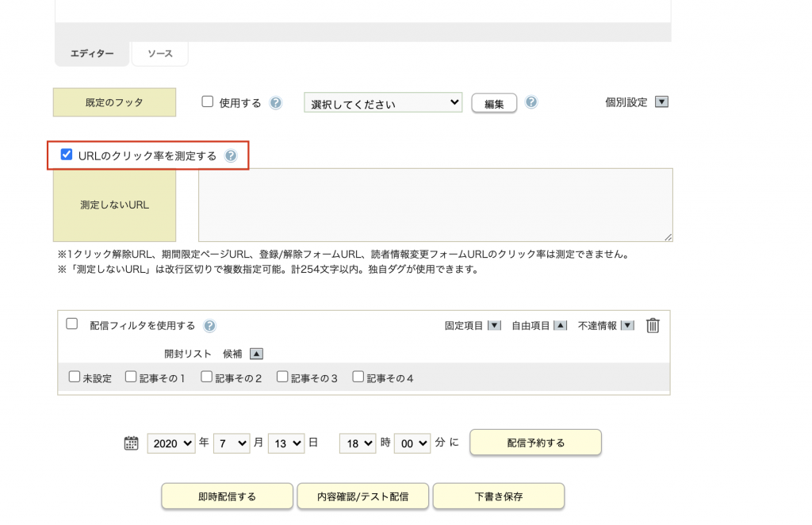The width and height of the screenshot is (812, 525).
Task: Click inside the 測定しないURL text area
Action: tap(435, 205)
